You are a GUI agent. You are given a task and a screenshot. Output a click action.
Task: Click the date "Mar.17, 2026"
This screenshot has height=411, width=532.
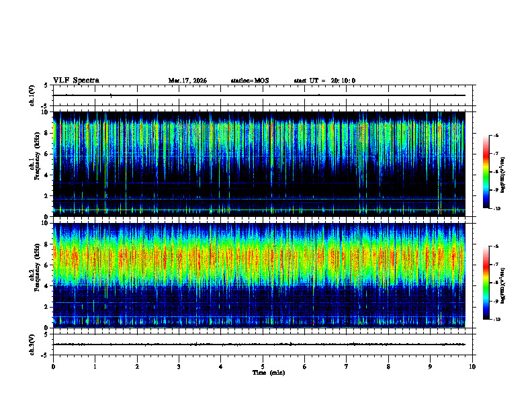tap(187, 81)
